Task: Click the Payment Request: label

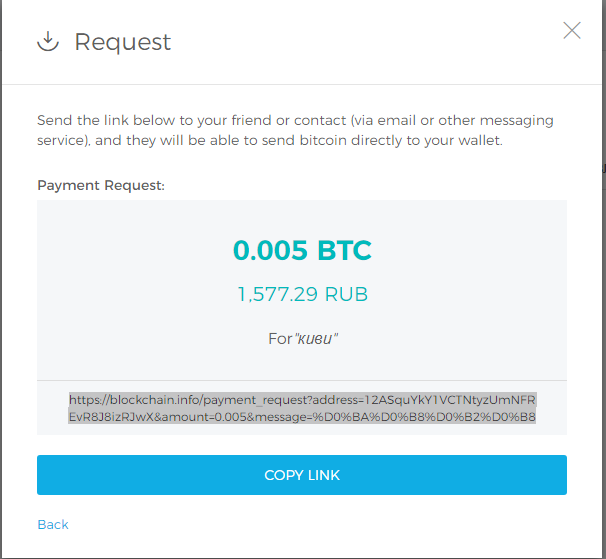Action: pyautogui.click(x=101, y=185)
